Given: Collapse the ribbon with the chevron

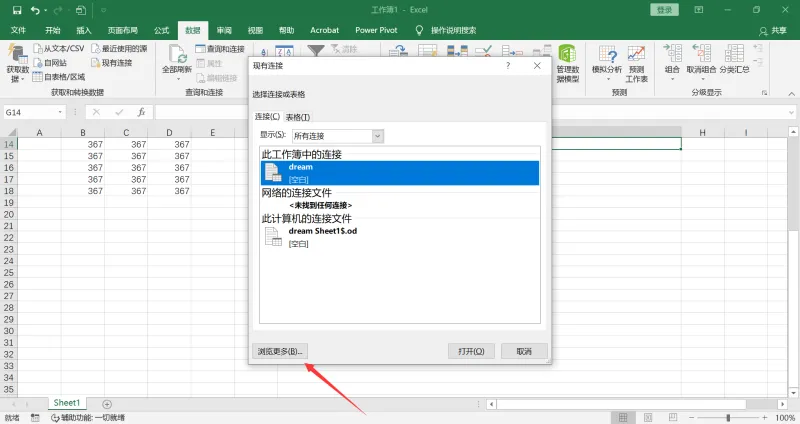Looking at the screenshot, I should pyautogui.click(x=791, y=93).
